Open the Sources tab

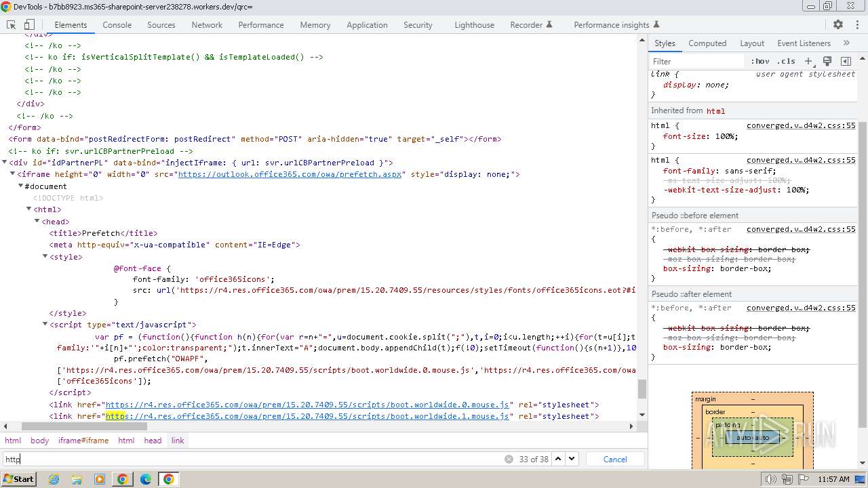click(x=161, y=24)
